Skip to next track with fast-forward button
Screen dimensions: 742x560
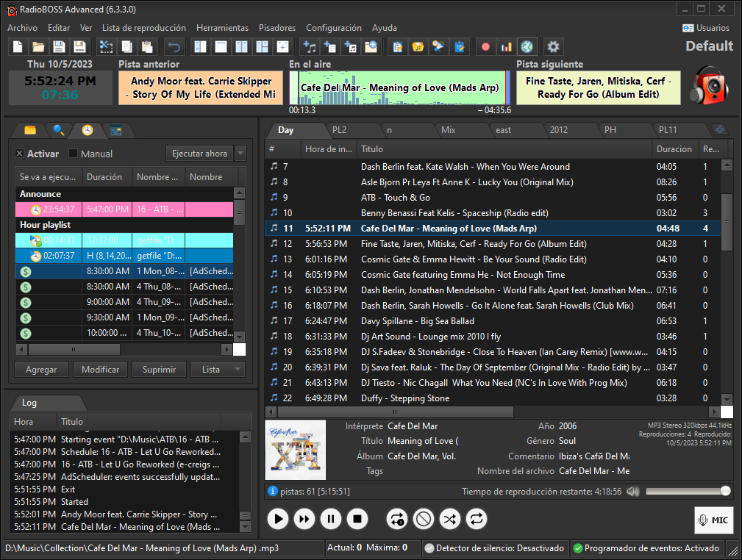point(304,520)
